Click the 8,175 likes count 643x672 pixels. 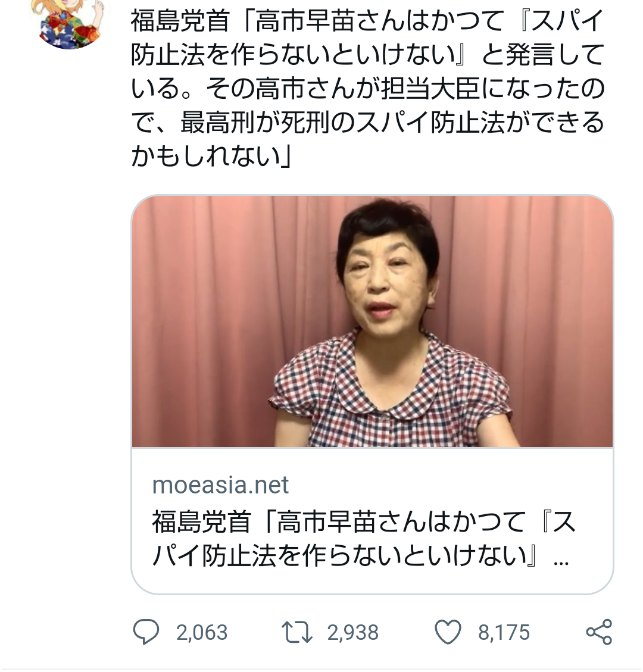[504, 633]
